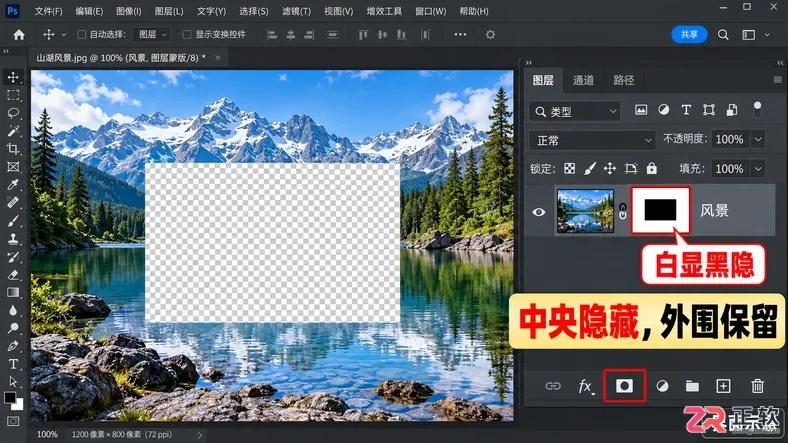Select the Eyedropper tool
The width and height of the screenshot is (788, 443).
[x=13, y=185]
